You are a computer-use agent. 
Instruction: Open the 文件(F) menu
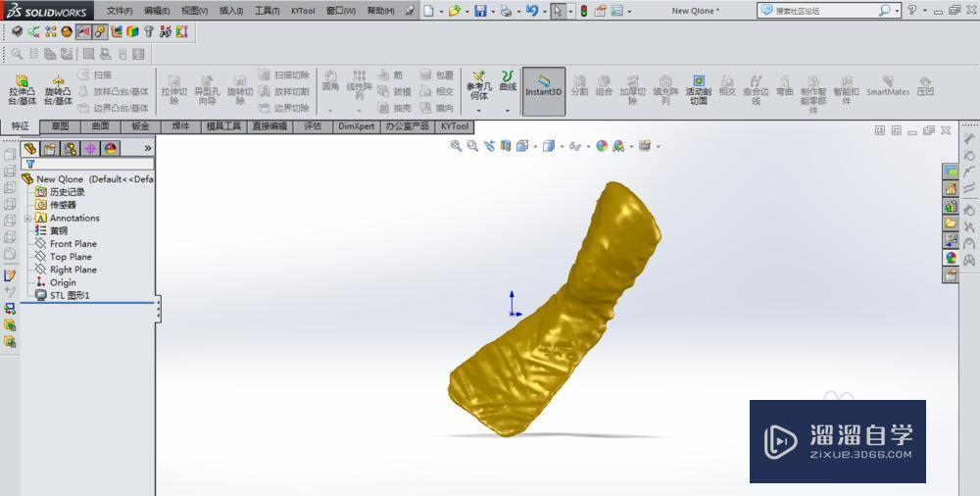tap(120, 11)
